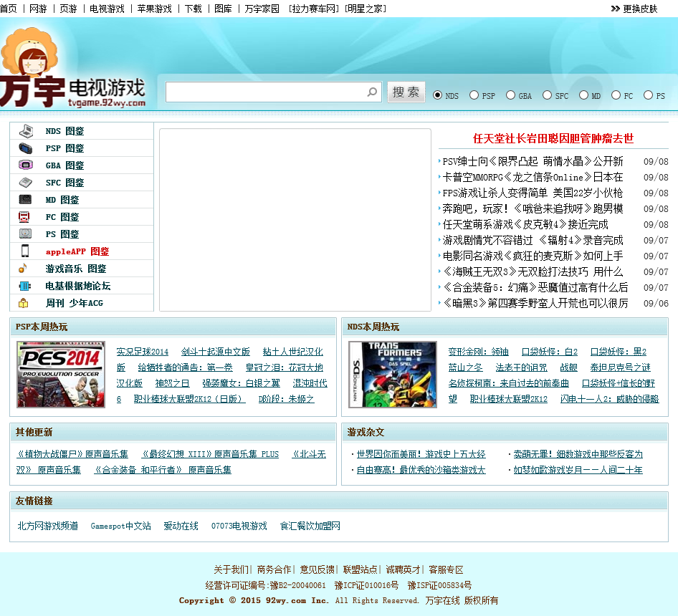Open 下载 in the top navigation
678x616 pixels.
(194, 9)
